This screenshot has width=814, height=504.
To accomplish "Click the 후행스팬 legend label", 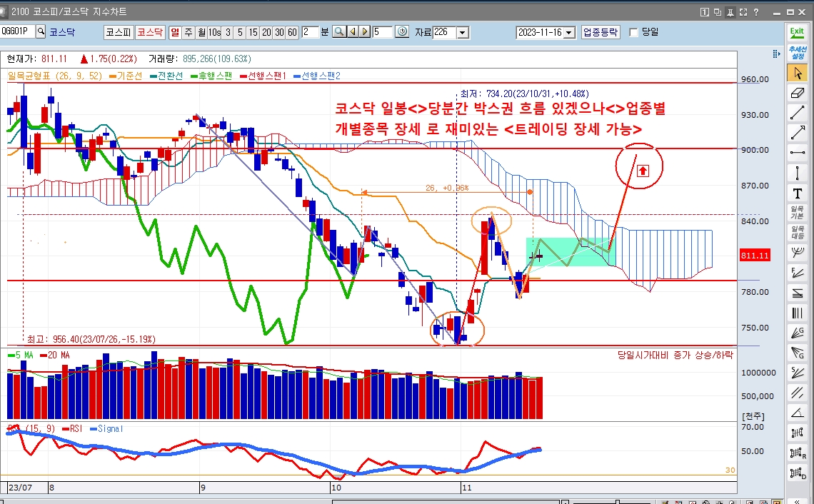I will (211, 76).
